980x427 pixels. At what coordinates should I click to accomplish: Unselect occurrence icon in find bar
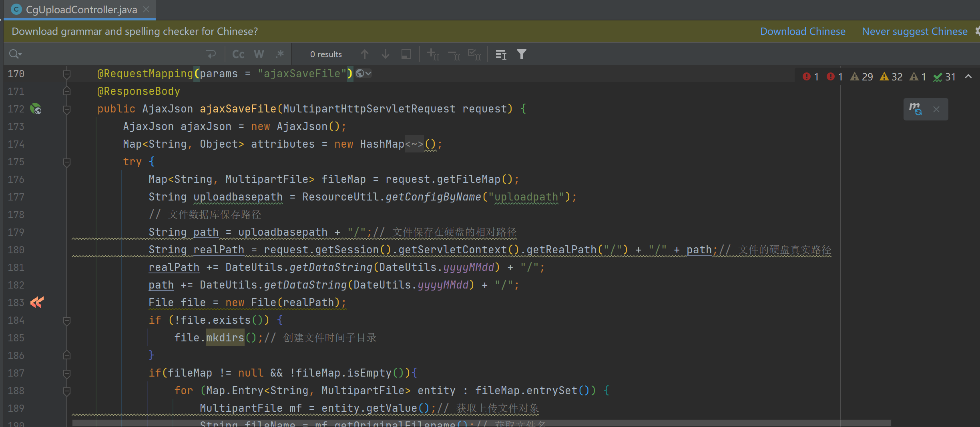[x=454, y=54]
